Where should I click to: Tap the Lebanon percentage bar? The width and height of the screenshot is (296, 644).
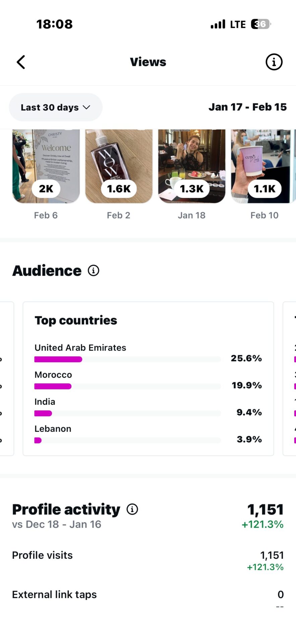click(127, 440)
